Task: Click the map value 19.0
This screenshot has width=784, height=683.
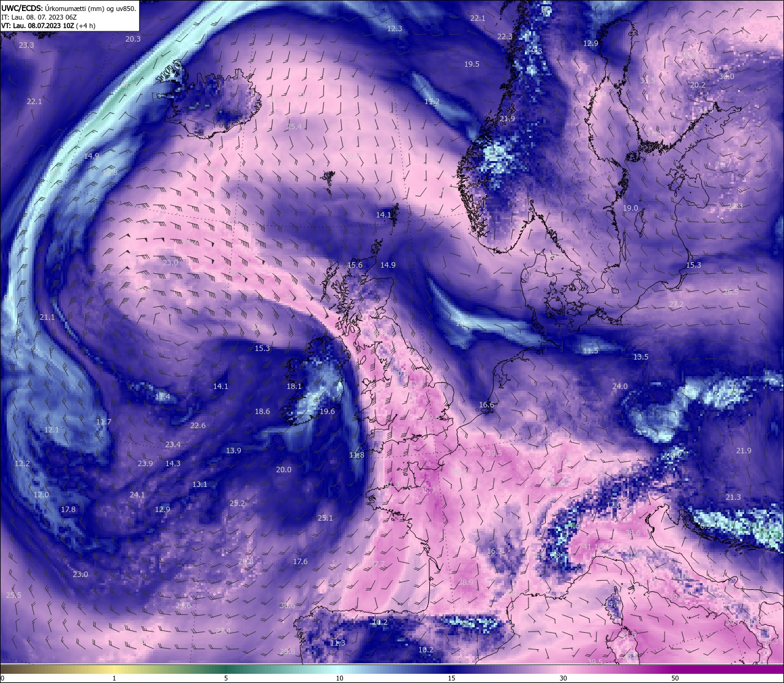Action: click(x=630, y=208)
